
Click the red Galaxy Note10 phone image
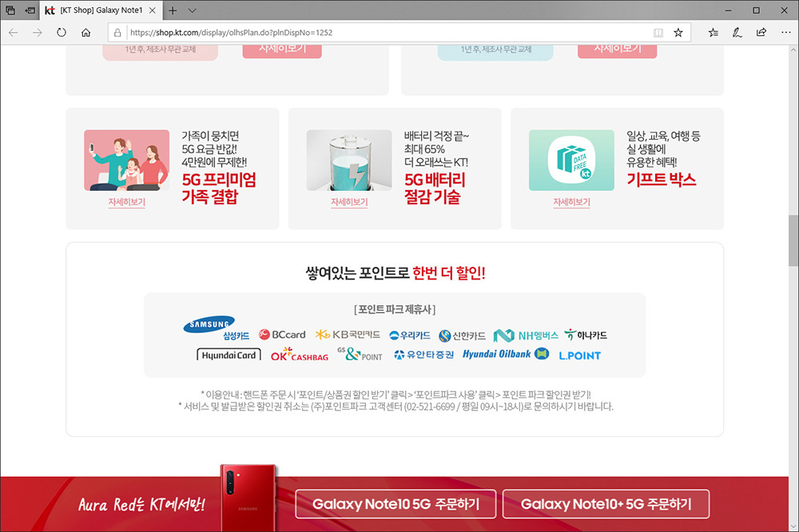tap(248, 498)
